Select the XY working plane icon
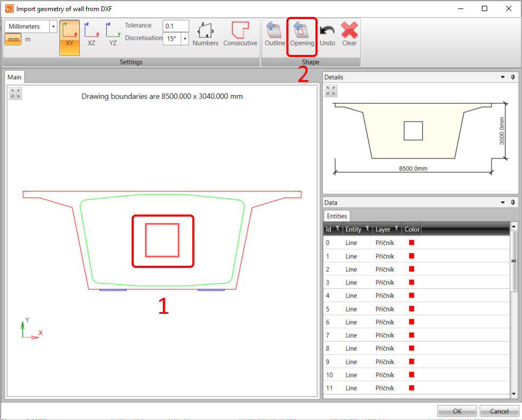 [69, 37]
